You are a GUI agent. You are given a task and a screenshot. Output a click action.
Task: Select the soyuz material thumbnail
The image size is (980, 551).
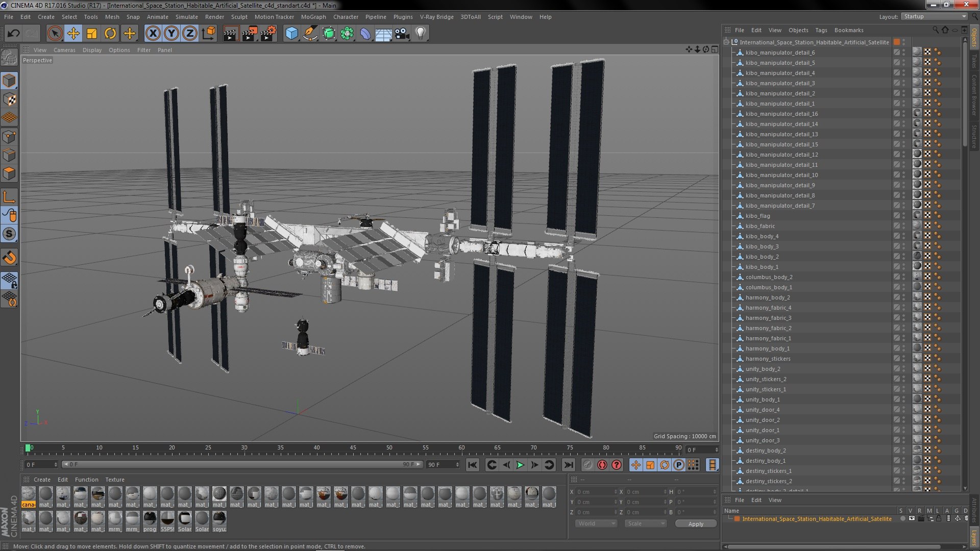click(219, 521)
